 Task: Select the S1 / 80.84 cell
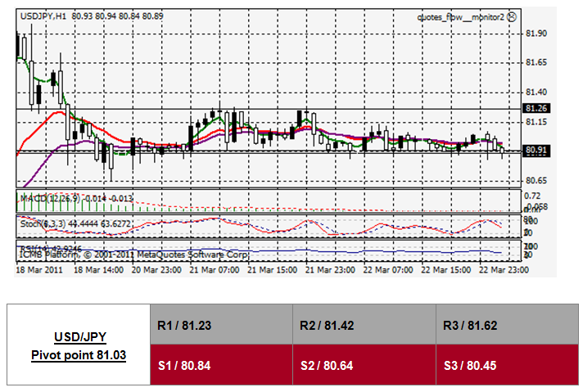[x=220, y=364]
